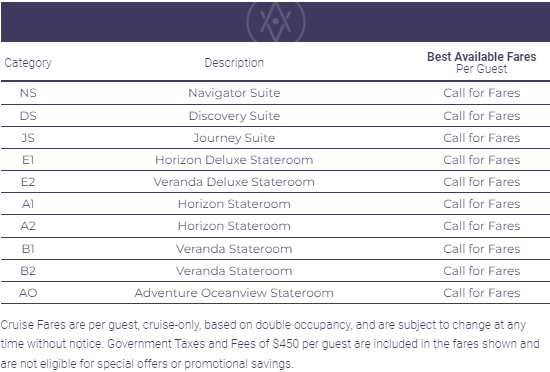This screenshot has width=550, height=372.
Task: Click Call for Fares in Journey Suite row
Action: click(481, 138)
